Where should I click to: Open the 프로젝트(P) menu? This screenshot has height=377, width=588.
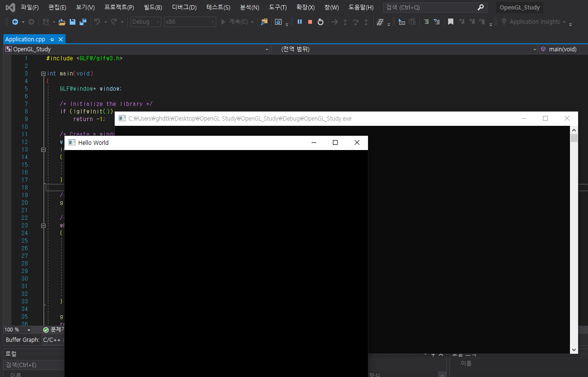click(x=119, y=8)
